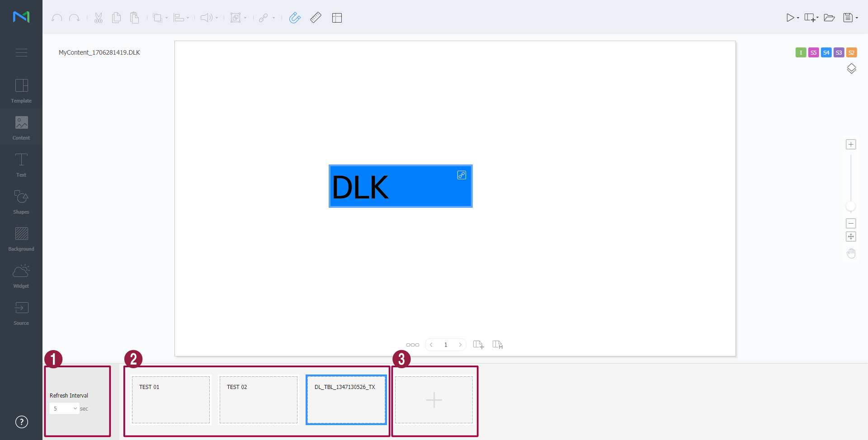
Task: Open the Template sidebar tab
Action: pos(21,91)
